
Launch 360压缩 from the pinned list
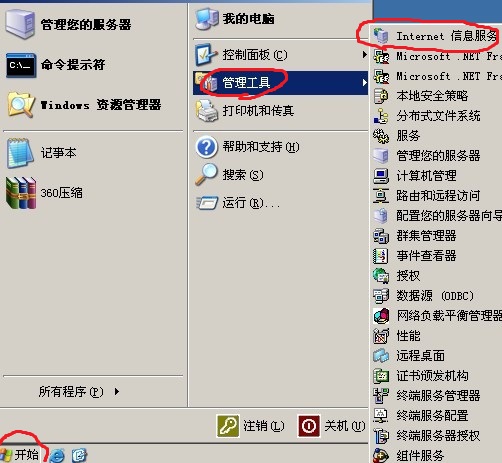[21, 193]
